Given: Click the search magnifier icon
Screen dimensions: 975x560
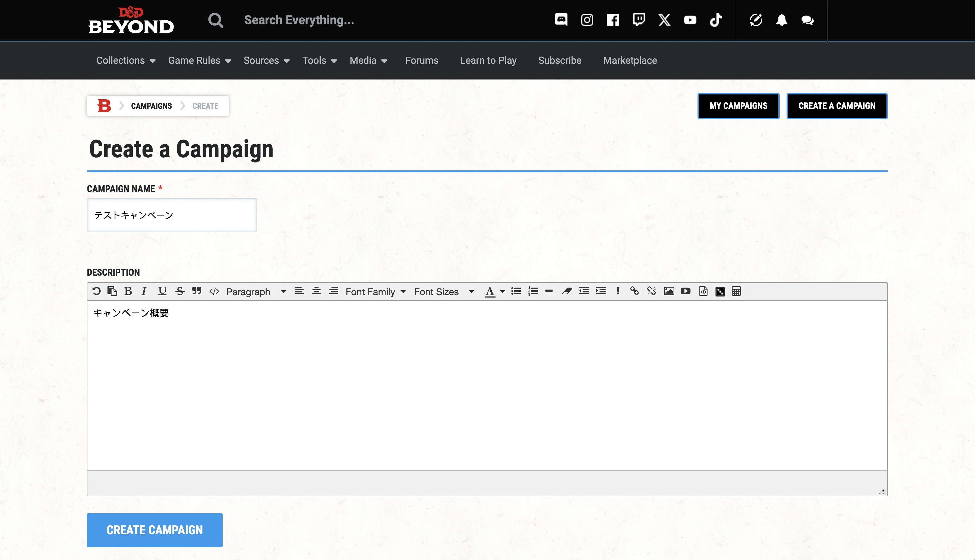Looking at the screenshot, I should coord(216,20).
